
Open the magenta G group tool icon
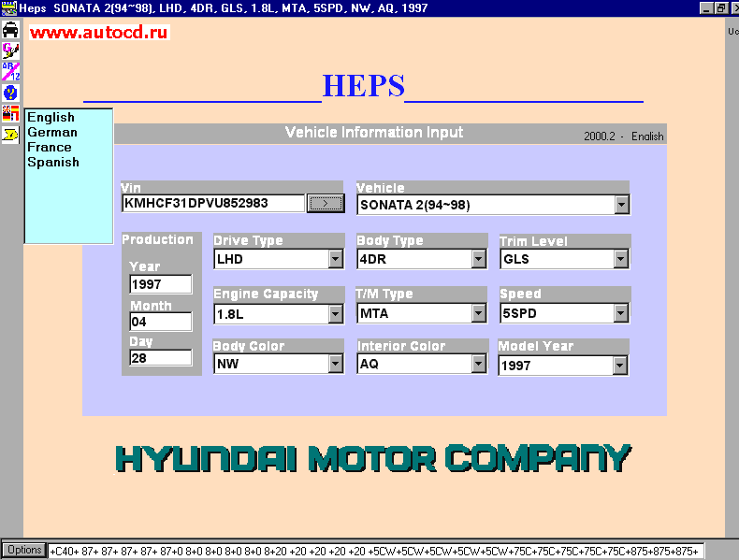click(x=10, y=50)
